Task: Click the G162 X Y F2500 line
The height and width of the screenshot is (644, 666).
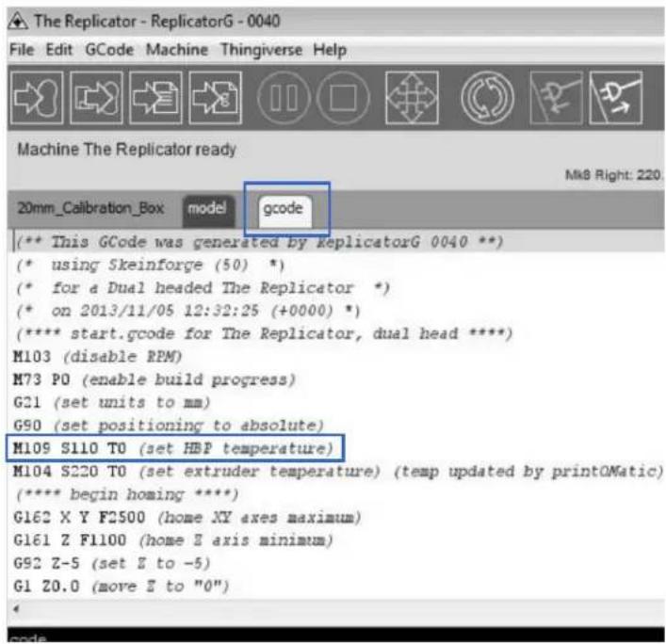Action: [x=187, y=517]
